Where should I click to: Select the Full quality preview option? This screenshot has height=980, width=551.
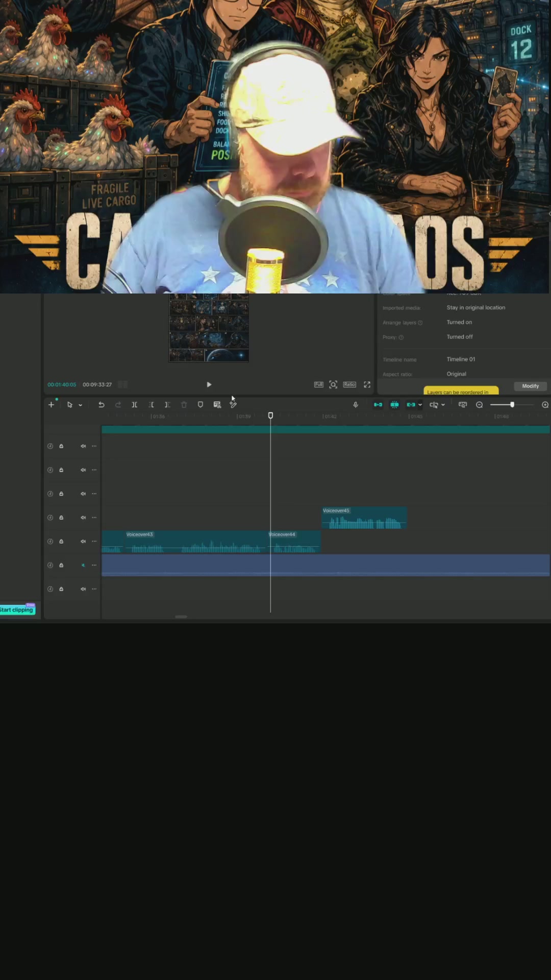pyautogui.click(x=319, y=385)
